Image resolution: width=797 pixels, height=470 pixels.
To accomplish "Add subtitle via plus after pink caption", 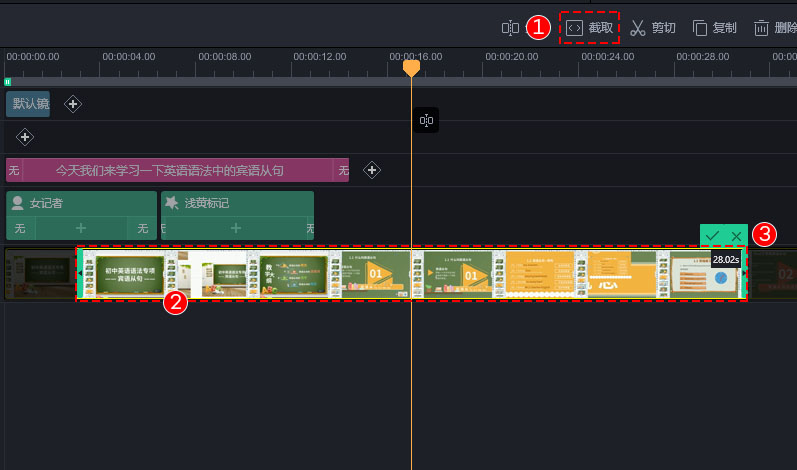I will [x=372, y=170].
